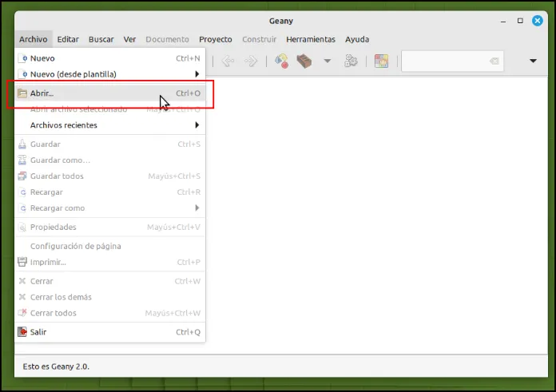The height and width of the screenshot is (392, 556).
Task: Open the Ver menu
Action: (129, 39)
